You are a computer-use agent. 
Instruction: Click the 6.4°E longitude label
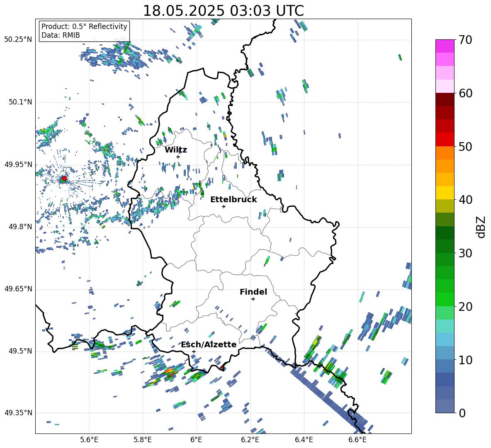pos(304,440)
